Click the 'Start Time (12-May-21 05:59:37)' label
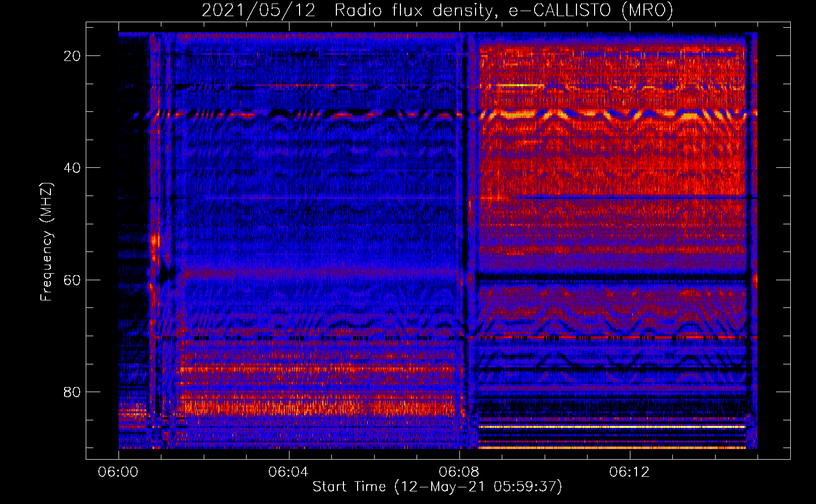Image resolution: width=816 pixels, height=504 pixels. (x=437, y=487)
